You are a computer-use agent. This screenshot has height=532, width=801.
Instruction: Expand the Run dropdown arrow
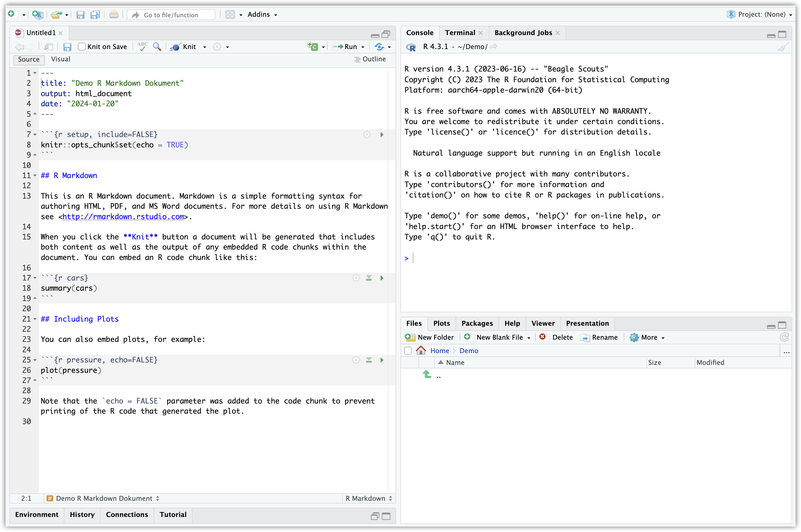363,47
